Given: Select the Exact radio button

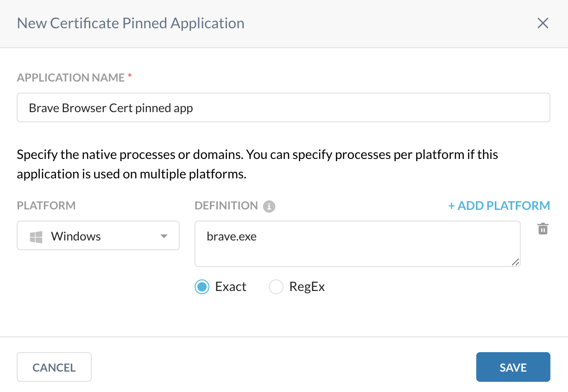Looking at the screenshot, I should pos(202,287).
